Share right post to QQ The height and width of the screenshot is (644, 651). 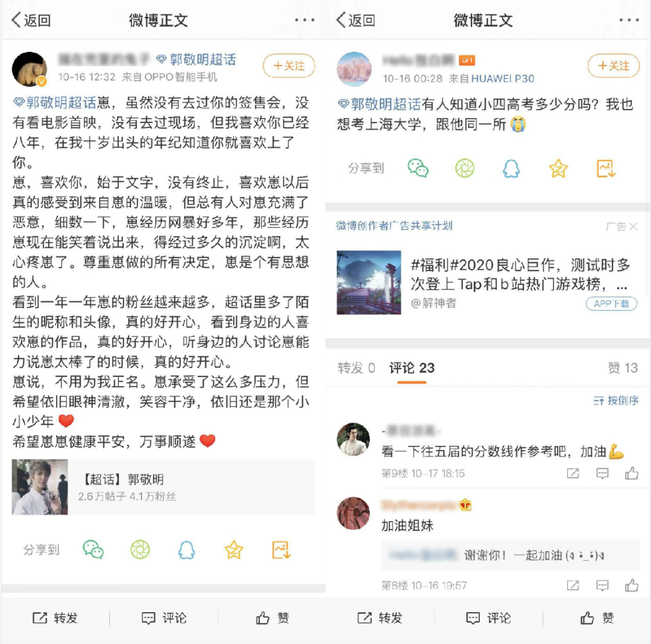(512, 169)
